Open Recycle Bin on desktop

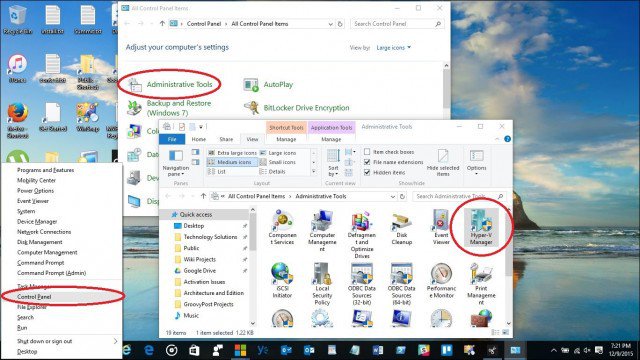17,20
